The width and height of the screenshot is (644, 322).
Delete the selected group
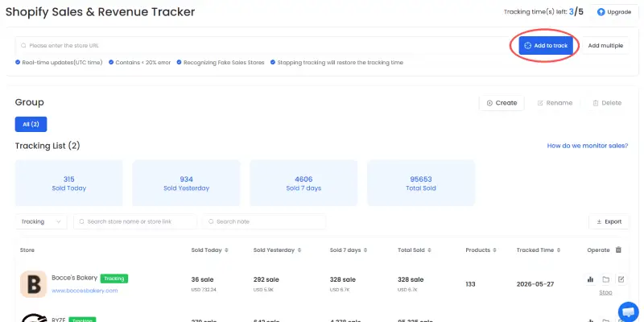[607, 103]
